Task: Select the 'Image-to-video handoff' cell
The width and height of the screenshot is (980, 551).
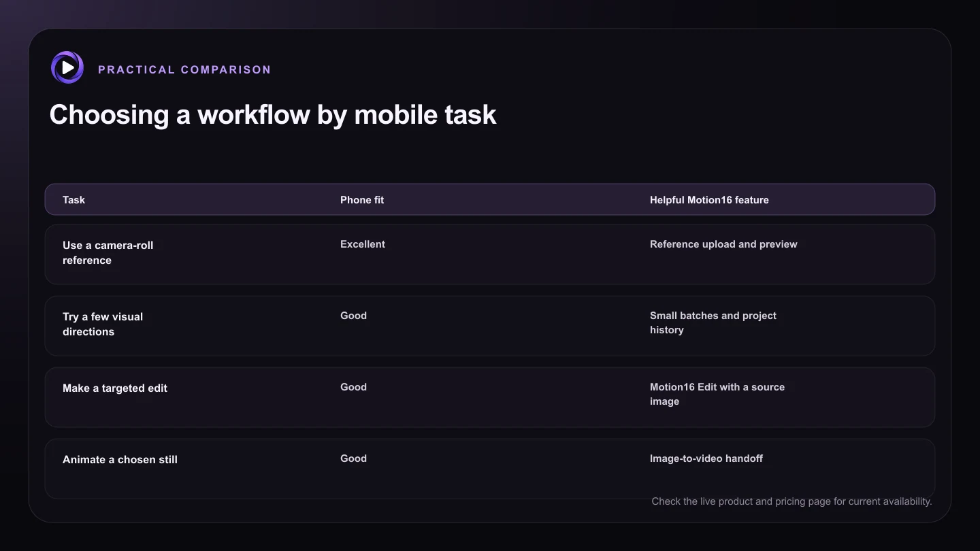Action: 706,458
